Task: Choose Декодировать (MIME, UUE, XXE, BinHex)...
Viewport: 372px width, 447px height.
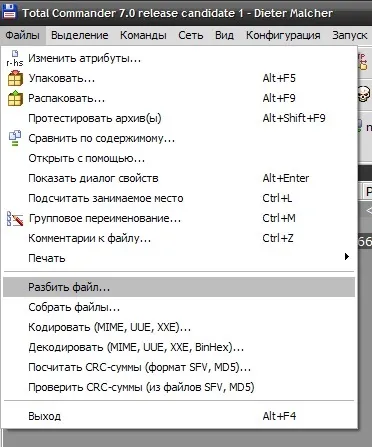Action: (x=179, y=347)
